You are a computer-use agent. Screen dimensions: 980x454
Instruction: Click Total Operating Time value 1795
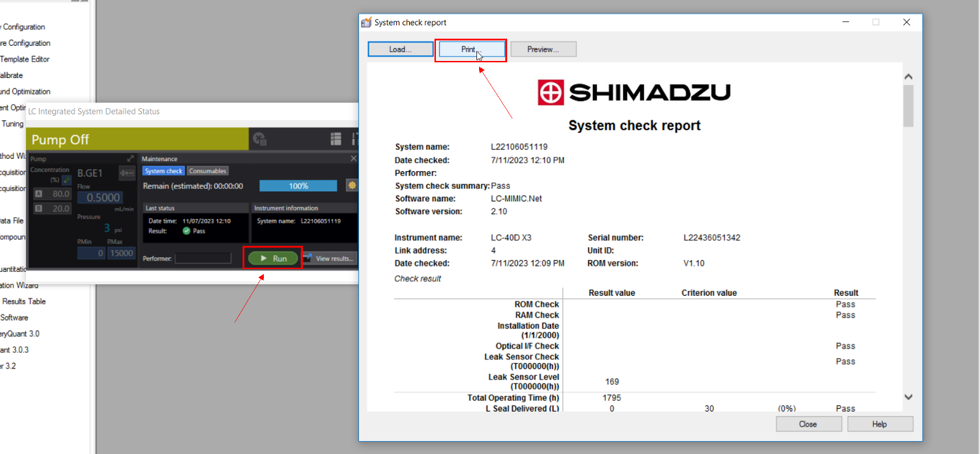(612, 398)
